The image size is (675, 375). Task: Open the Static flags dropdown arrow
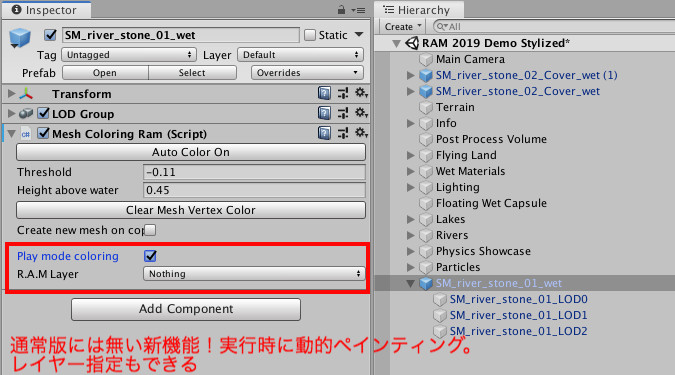359,35
